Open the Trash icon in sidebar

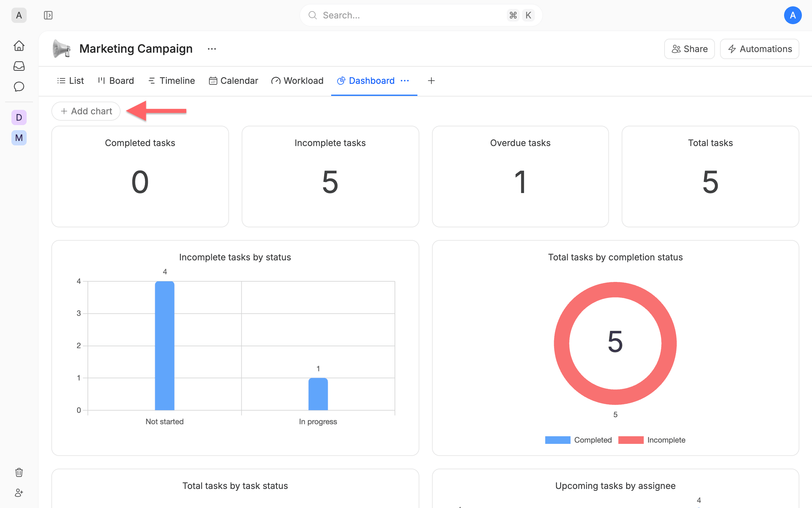(x=19, y=472)
